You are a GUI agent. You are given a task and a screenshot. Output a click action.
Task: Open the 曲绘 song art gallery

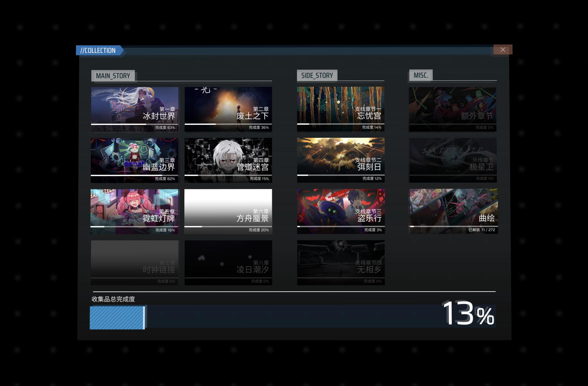(453, 211)
